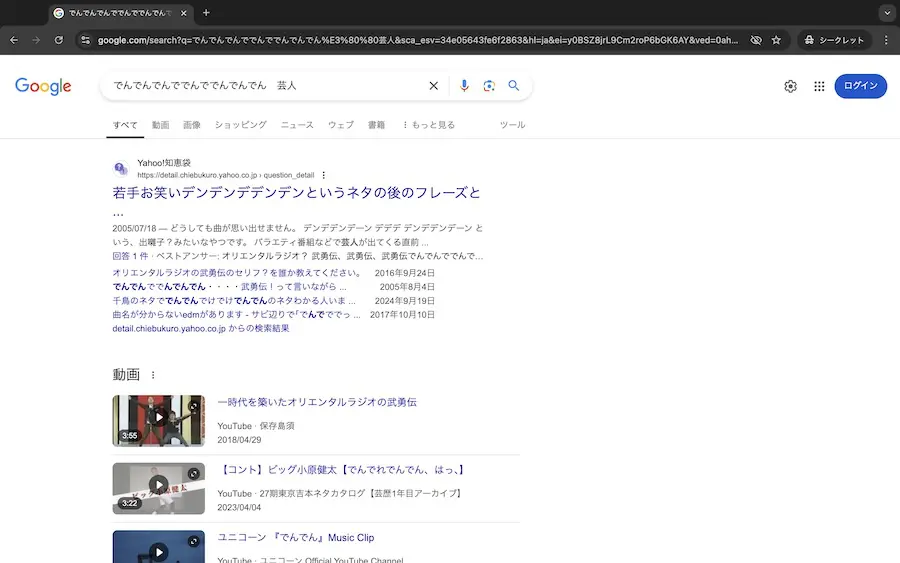Click the blue ログイン button
The image size is (900, 563).
pyautogui.click(x=860, y=86)
